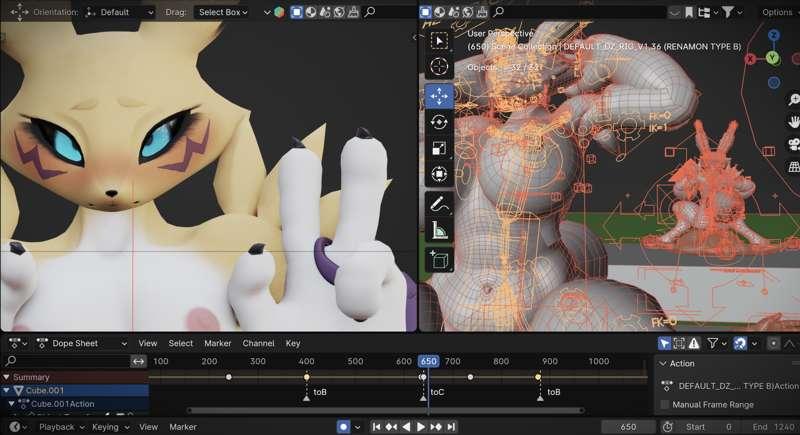Select the 3D Cursor tool
Viewport: 800px width, 435px height.
[x=439, y=66]
